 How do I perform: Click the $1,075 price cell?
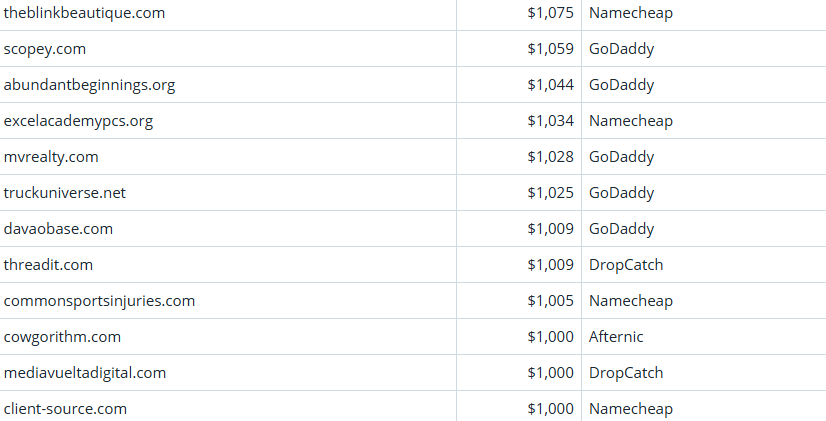tap(550, 13)
